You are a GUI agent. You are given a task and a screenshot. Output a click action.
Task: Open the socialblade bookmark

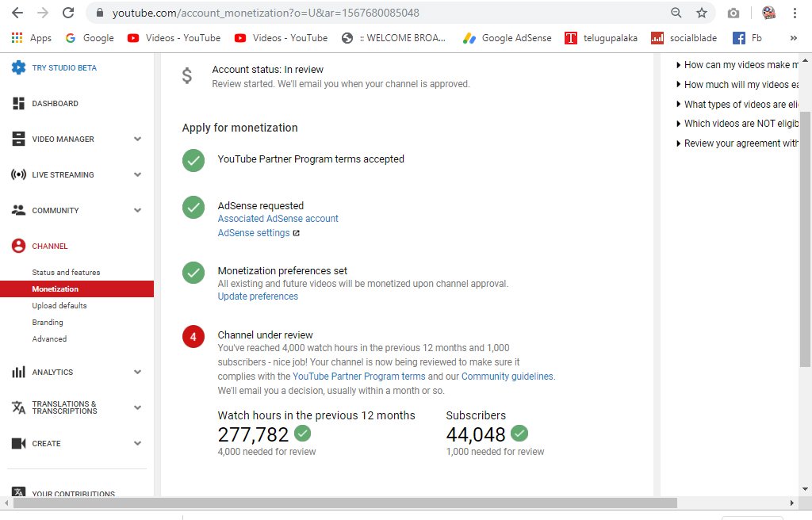(x=684, y=38)
